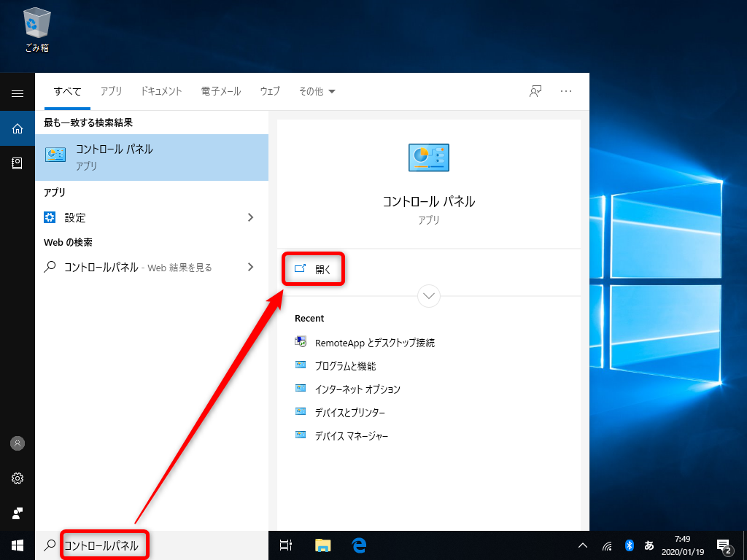Open search options via the ellipsis icon
The image size is (747, 560).
(x=566, y=90)
